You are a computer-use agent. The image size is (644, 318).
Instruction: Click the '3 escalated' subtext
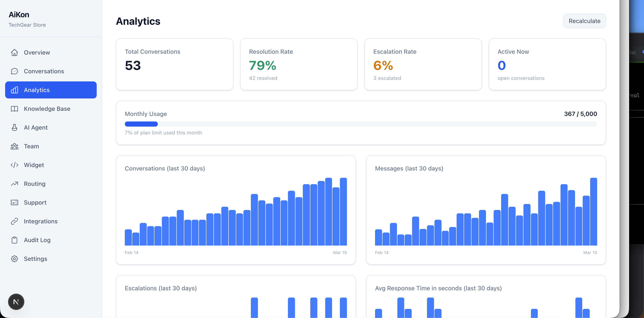pos(387,78)
